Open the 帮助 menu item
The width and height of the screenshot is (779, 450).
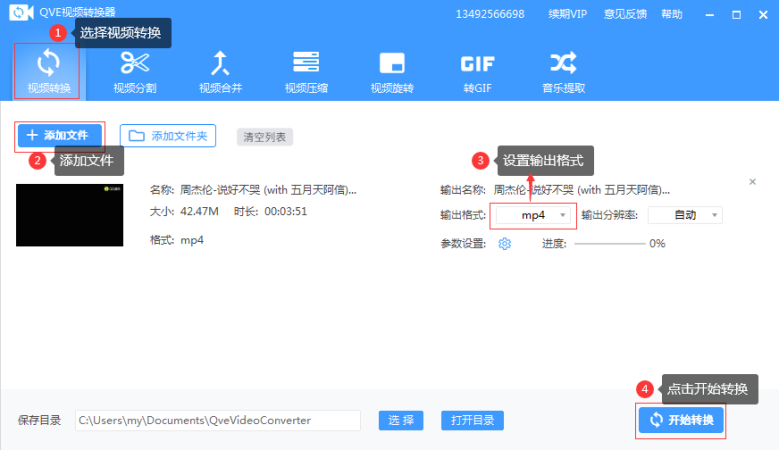[672, 14]
